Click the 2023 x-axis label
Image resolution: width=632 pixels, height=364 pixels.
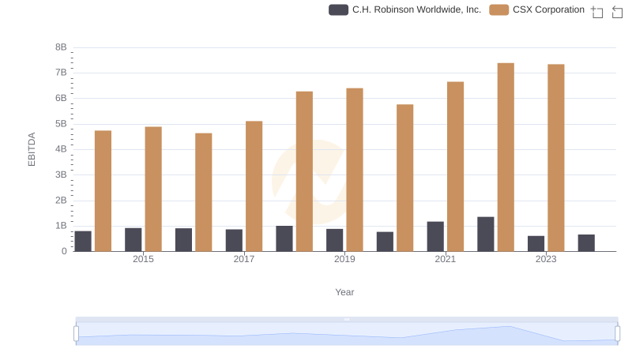pos(546,259)
